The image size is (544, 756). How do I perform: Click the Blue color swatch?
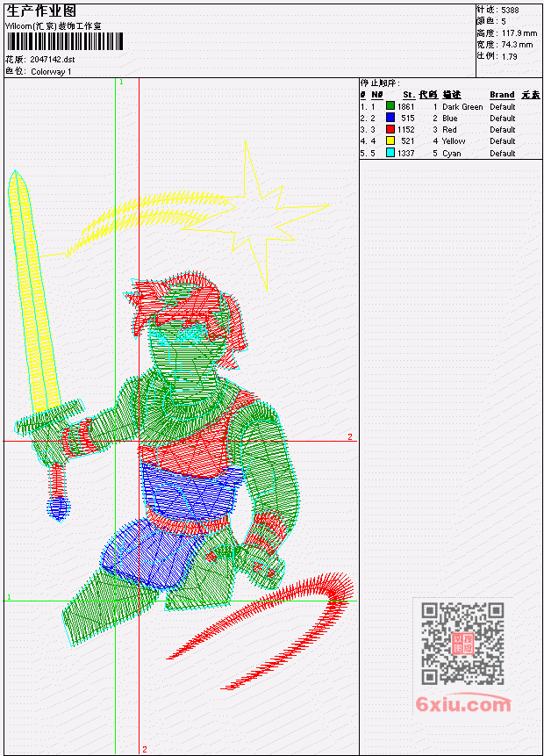390,118
